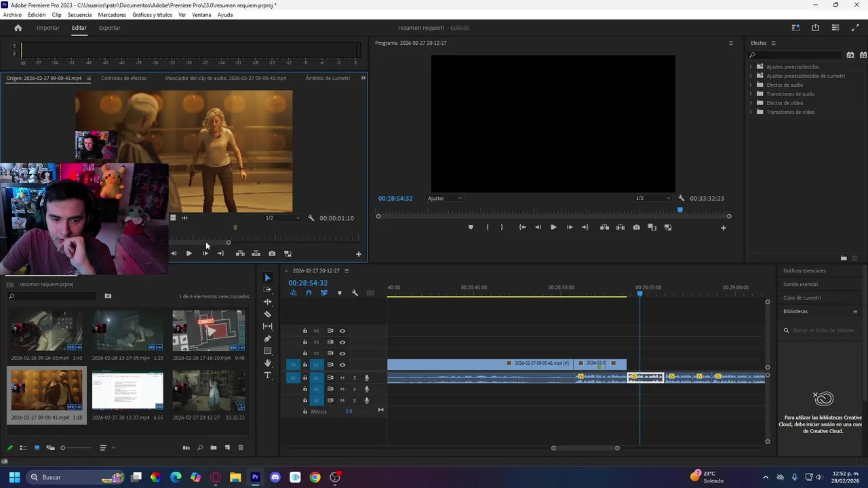
Task: Open the Exportar workspace
Action: (x=109, y=28)
